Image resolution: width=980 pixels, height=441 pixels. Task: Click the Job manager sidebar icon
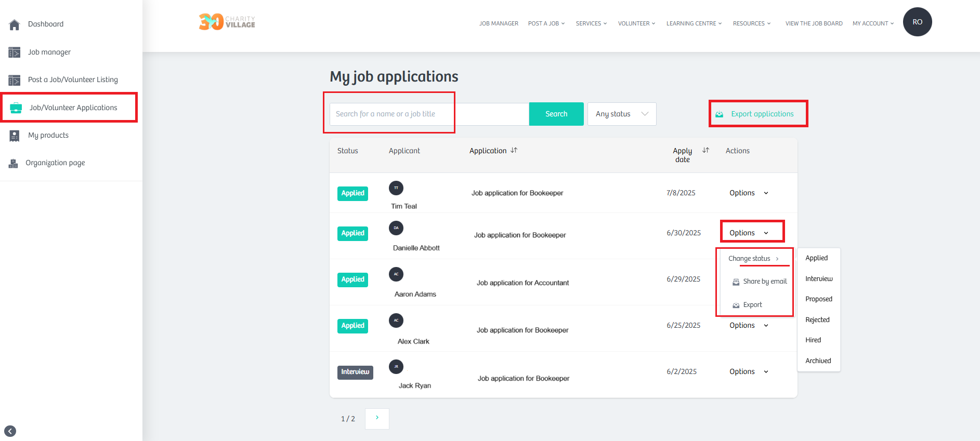click(x=15, y=52)
